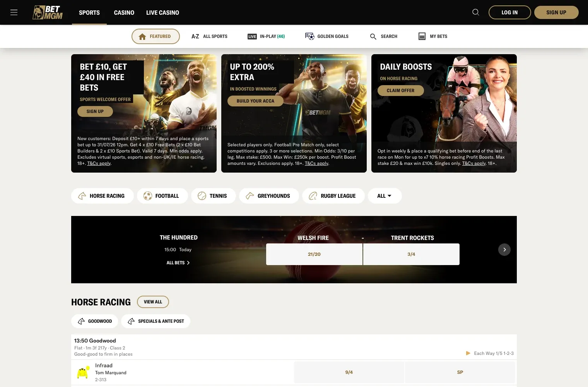
Task: Click View All horse racing
Action: pos(153,302)
